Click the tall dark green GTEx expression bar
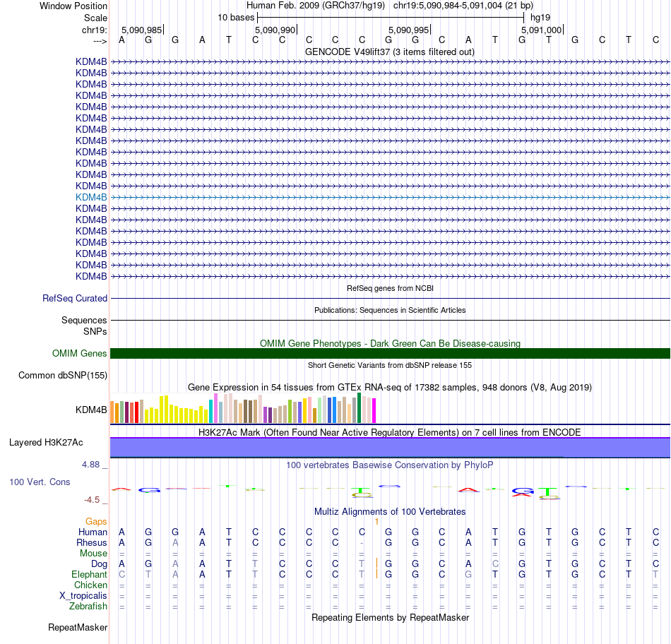Image resolution: width=671 pixels, height=644 pixels. pyautogui.click(x=359, y=408)
